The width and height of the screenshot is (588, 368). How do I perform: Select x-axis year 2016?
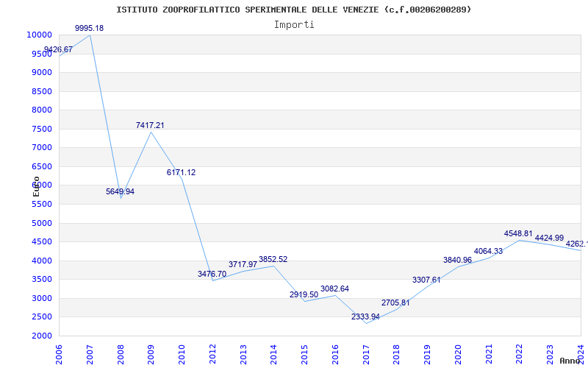point(335,355)
